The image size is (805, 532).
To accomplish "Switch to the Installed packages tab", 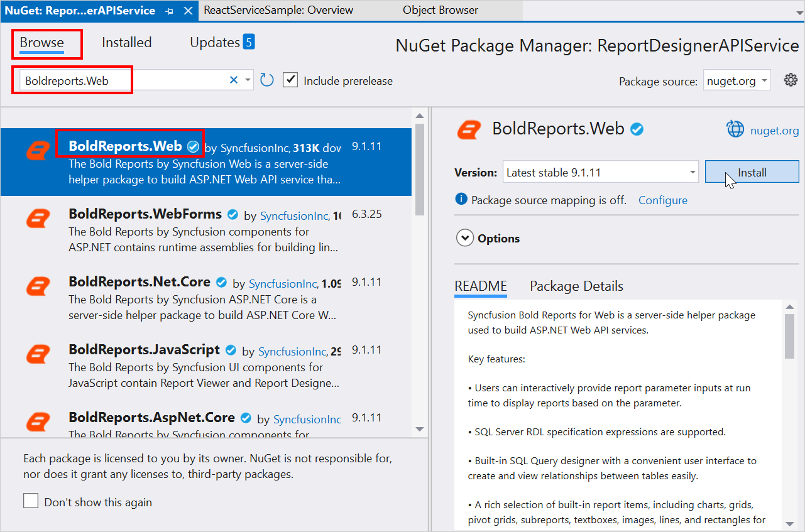I will click(x=127, y=43).
